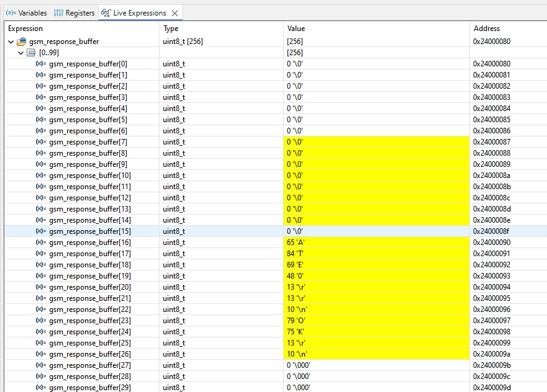The width and height of the screenshot is (547, 392).
Task: Collapse the [0..99] range node
Action: pyautogui.click(x=20, y=53)
